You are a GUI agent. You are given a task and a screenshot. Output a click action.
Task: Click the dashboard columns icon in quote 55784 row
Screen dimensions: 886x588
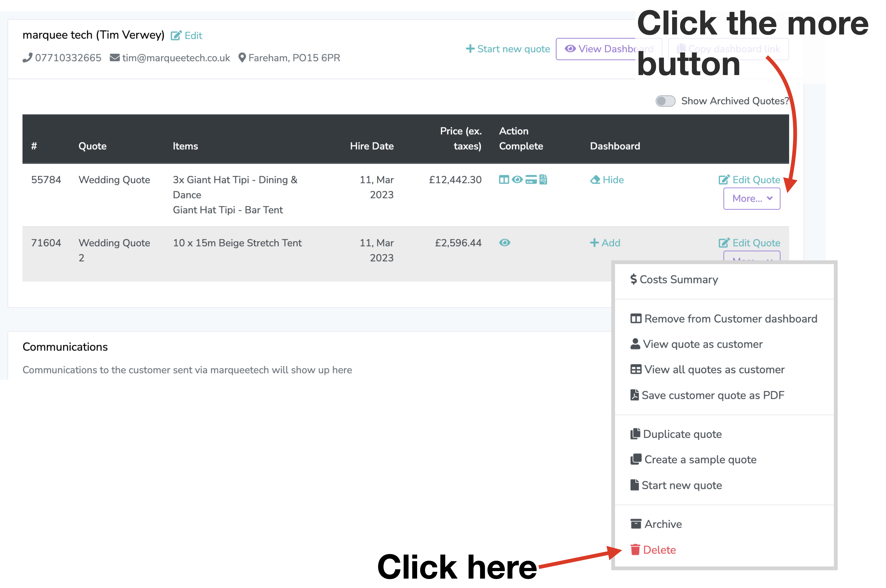point(504,180)
